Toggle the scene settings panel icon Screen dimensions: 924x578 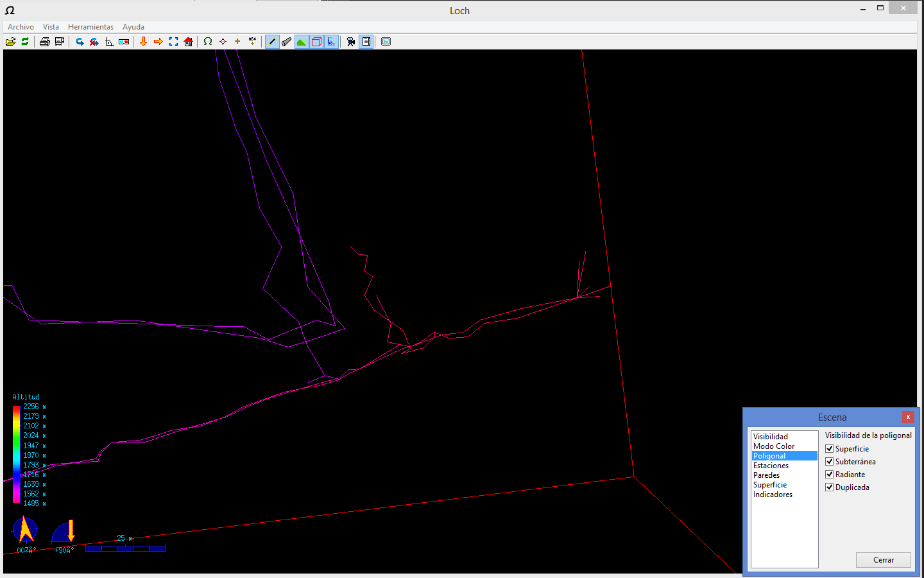point(366,42)
